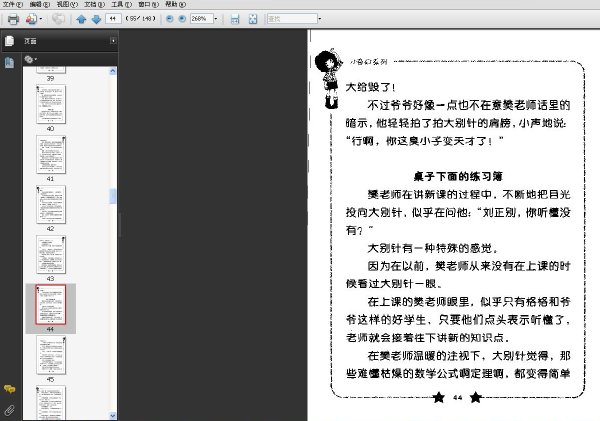
Task: Go to the previous page with up arrow
Action: coord(81,19)
